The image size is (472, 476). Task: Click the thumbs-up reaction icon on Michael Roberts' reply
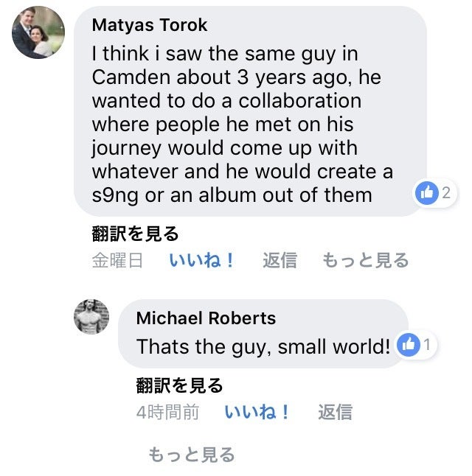coord(408,344)
